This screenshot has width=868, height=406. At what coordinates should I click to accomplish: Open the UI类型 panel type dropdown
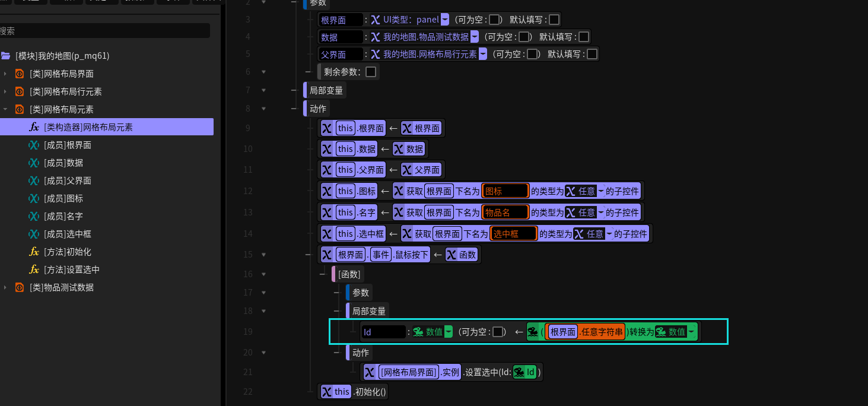(445, 20)
